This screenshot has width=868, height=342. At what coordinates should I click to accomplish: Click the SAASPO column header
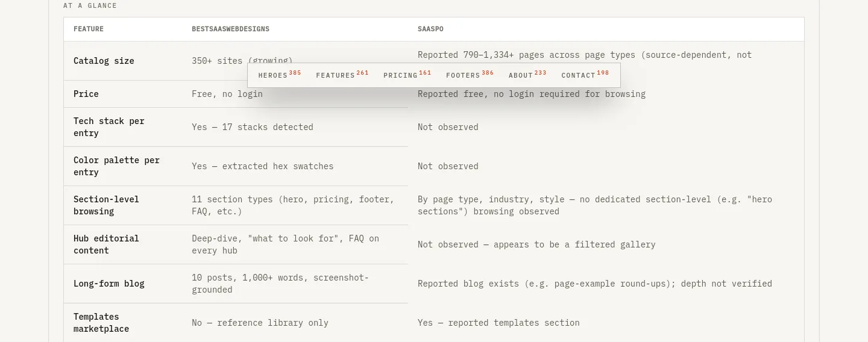click(x=430, y=29)
